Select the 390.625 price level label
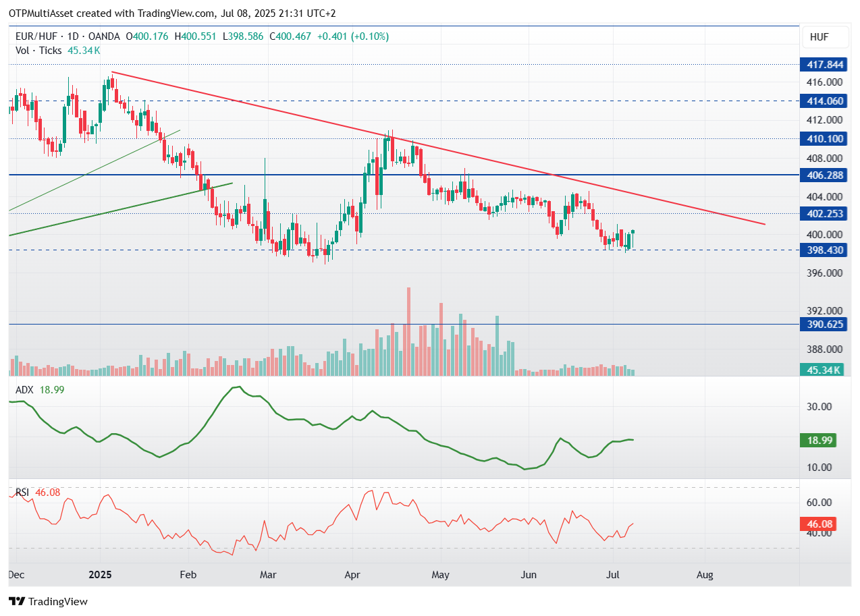 click(x=822, y=325)
